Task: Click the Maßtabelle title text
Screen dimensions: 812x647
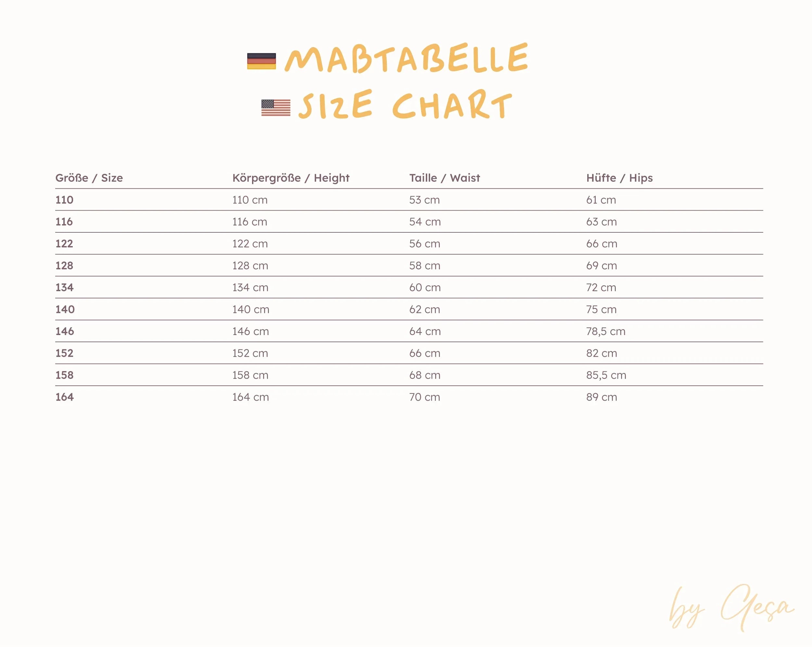Action: click(x=406, y=58)
